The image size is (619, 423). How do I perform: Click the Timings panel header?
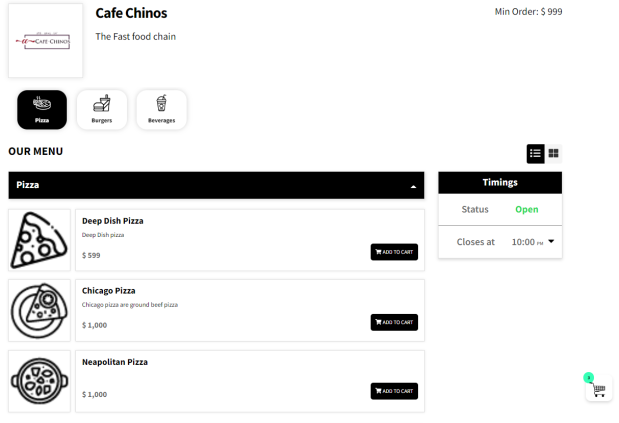(x=500, y=183)
